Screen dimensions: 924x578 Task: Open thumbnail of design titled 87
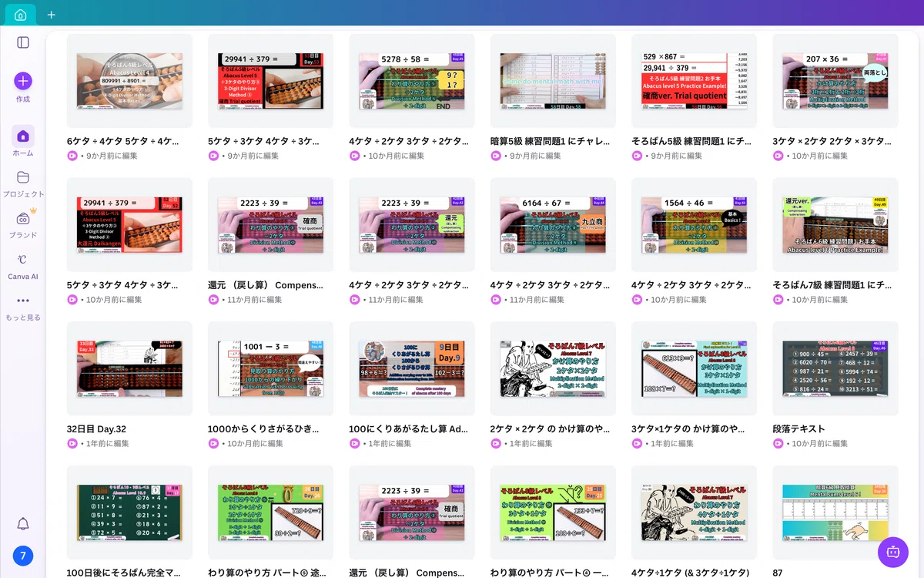(835, 512)
